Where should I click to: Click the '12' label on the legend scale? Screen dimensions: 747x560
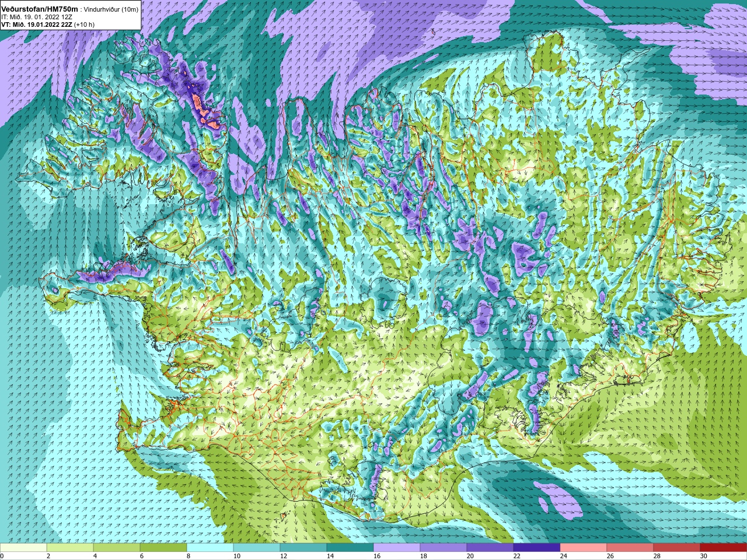[x=284, y=556]
